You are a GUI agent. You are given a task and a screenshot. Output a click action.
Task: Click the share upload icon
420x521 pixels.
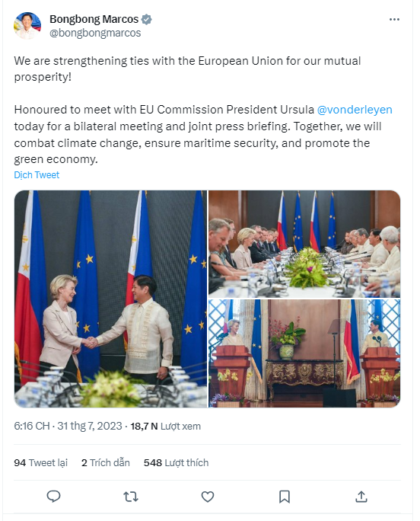(361, 497)
